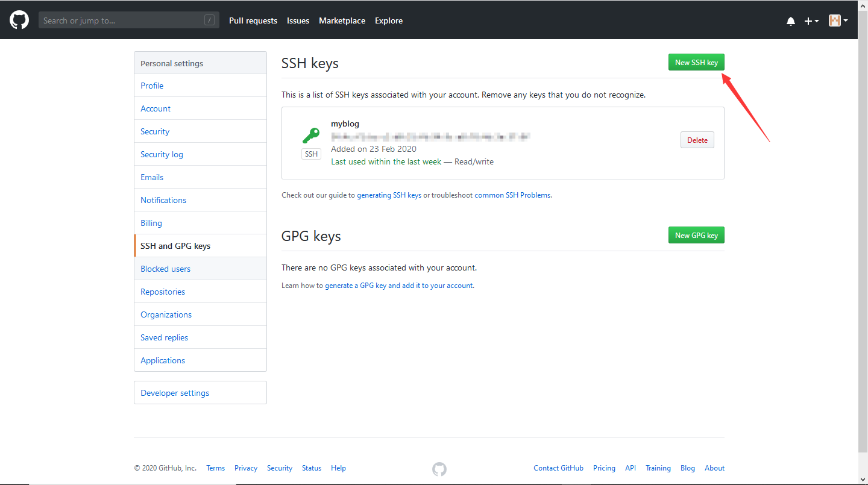Open Contact GitHub footer link

[x=558, y=468]
